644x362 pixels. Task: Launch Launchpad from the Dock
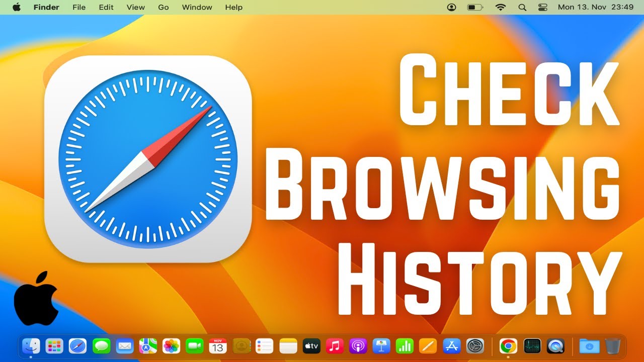click(54, 346)
